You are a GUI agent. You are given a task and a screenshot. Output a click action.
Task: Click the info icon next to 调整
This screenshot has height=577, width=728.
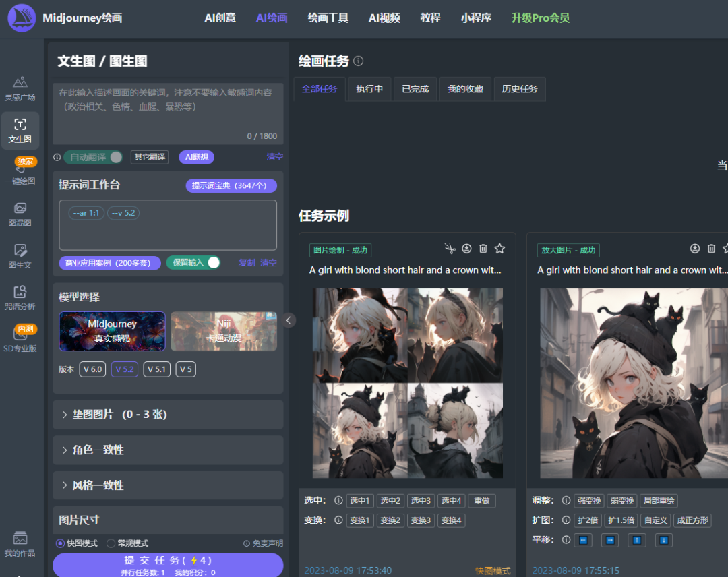[566, 500]
